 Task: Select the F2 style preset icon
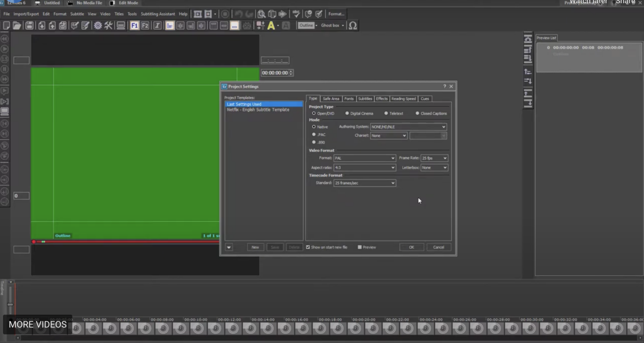tap(145, 26)
